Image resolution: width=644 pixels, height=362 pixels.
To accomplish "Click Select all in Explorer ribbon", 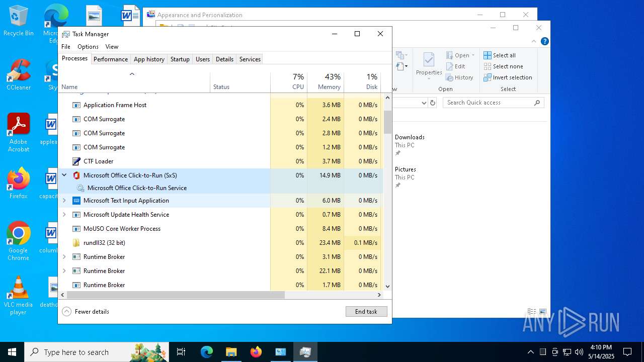I will click(500, 55).
